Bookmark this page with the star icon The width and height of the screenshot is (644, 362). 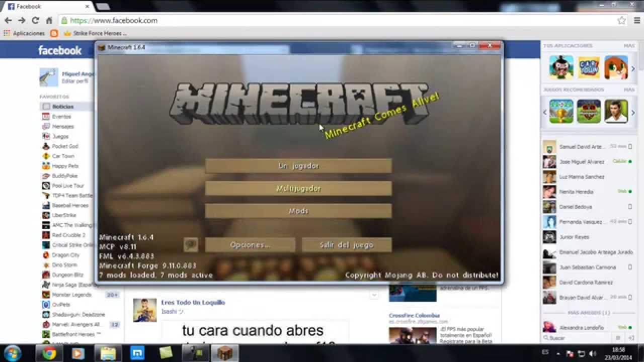[621, 21]
